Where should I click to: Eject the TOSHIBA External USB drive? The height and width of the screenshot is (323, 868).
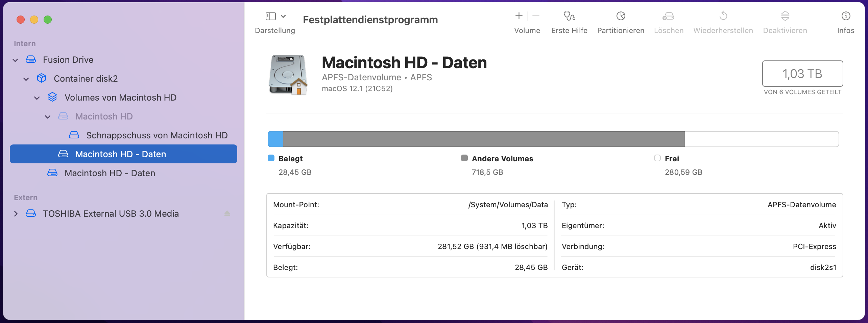tap(227, 214)
